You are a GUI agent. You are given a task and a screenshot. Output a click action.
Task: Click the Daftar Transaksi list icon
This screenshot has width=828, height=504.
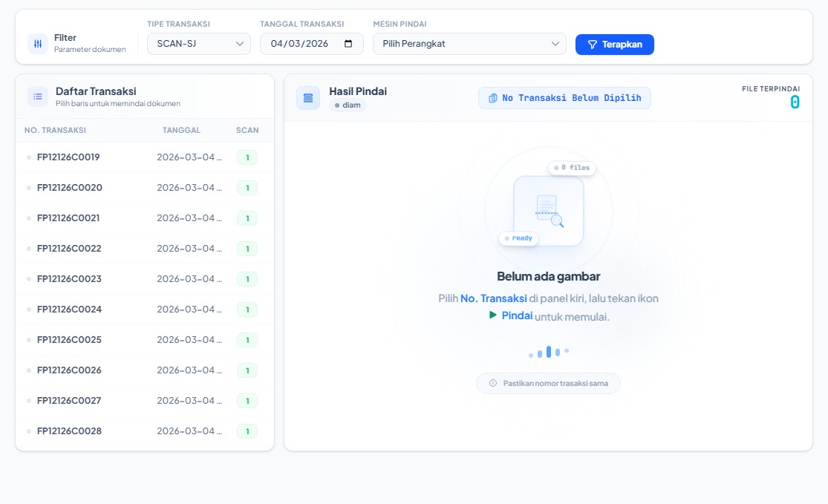[38, 96]
